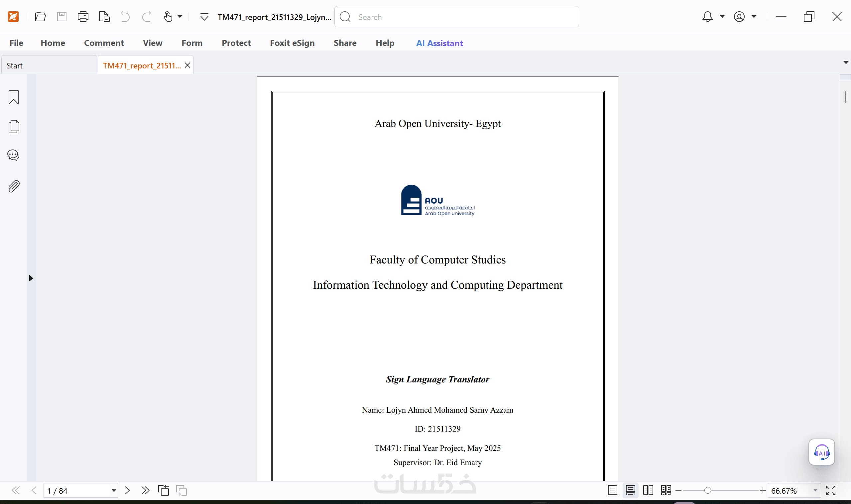
Task: Open the Comment ribbon tab
Action: coord(104,43)
